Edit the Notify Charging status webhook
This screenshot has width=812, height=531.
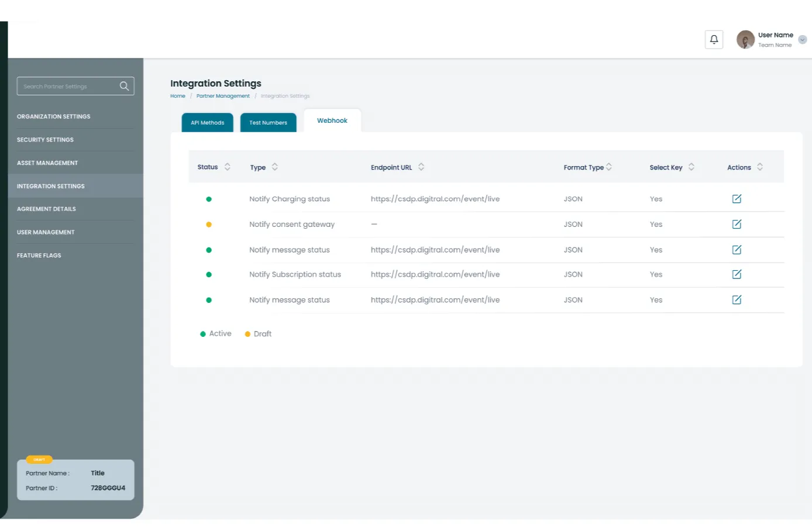point(737,199)
